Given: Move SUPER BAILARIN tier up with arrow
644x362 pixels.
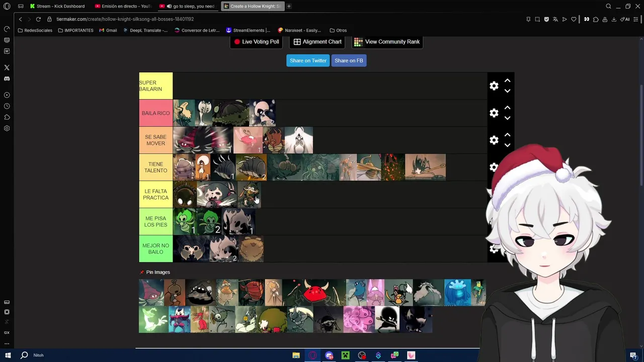Looking at the screenshot, I should pyautogui.click(x=507, y=80).
